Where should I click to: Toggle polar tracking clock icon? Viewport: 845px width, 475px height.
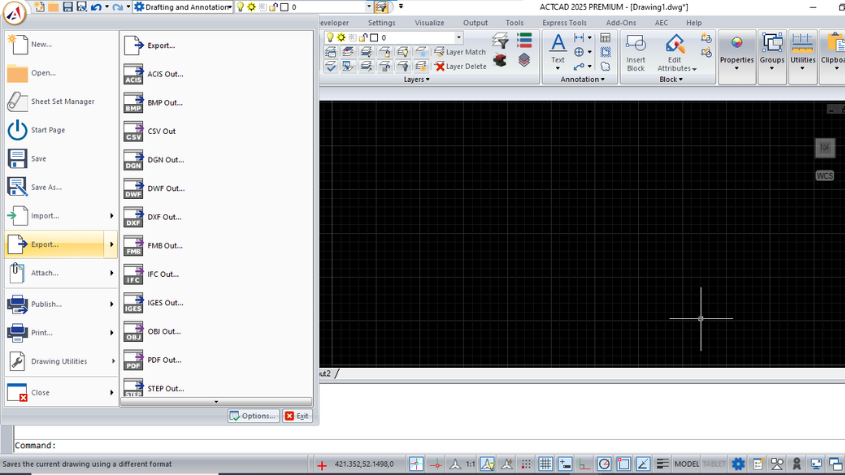click(x=604, y=464)
